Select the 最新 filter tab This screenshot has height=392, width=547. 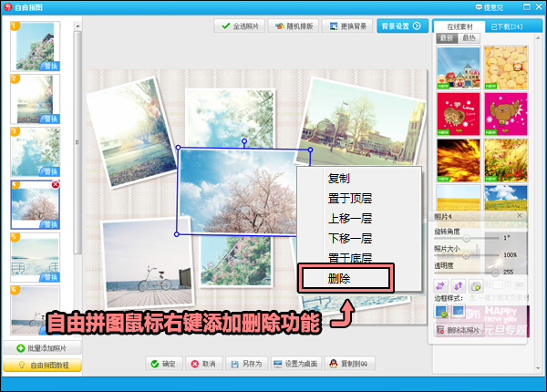(447, 38)
